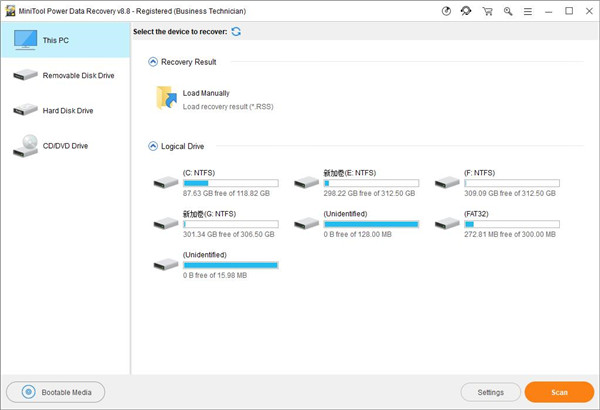Click the (FAT32) label
The width and height of the screenshot is (600, 410).
click(476, 214)
